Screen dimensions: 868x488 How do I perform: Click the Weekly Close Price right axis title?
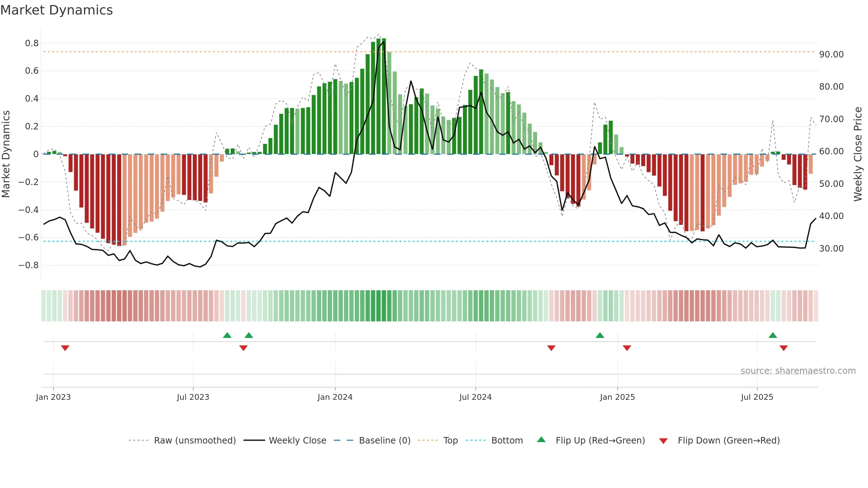(x=858, y=154)
